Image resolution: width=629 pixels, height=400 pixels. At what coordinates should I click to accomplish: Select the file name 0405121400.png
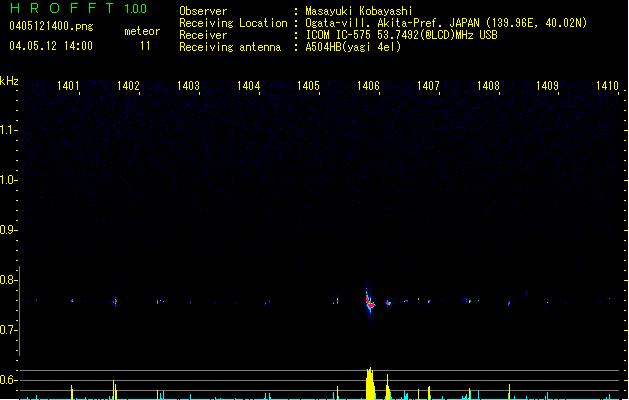pos(51,26)
